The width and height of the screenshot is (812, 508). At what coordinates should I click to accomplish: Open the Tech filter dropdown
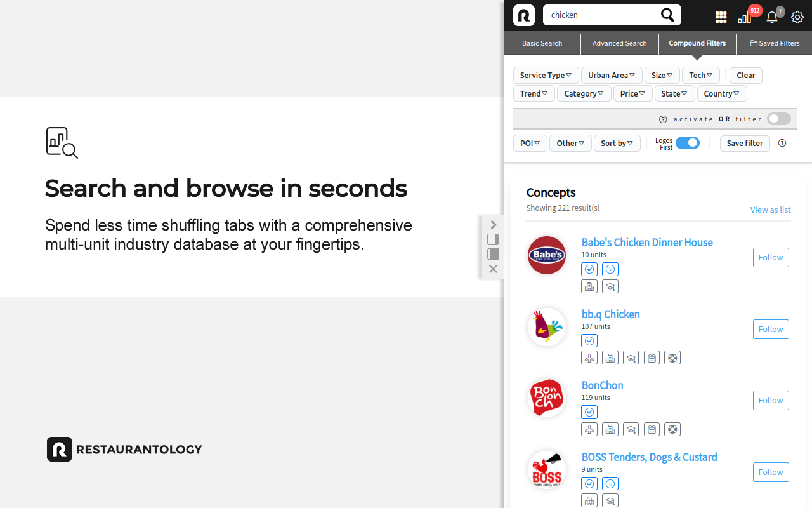(x=701, y=75)
